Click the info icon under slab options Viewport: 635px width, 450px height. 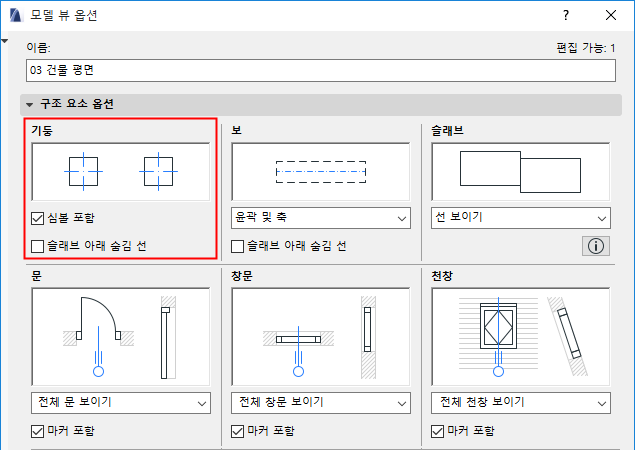(597, 245)
